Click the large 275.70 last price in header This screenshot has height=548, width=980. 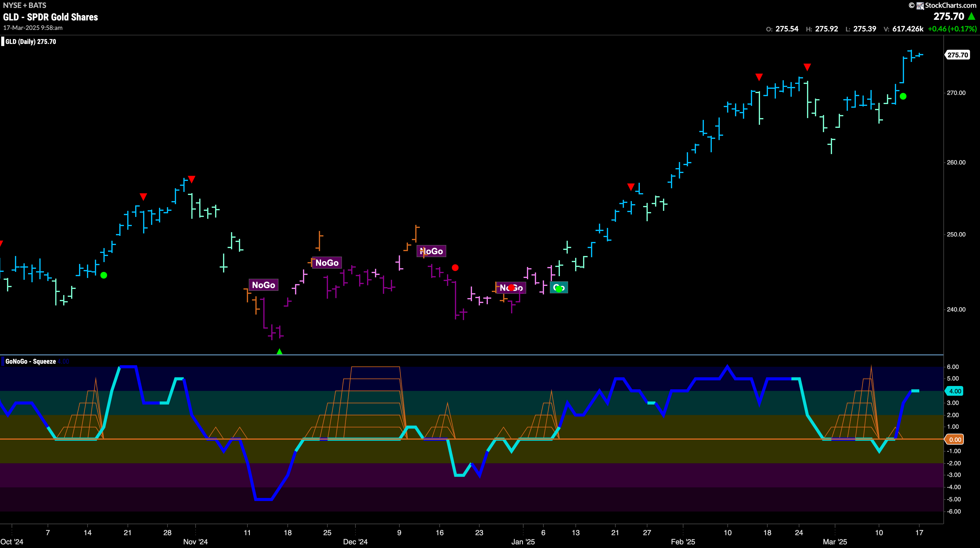point(949,16)
